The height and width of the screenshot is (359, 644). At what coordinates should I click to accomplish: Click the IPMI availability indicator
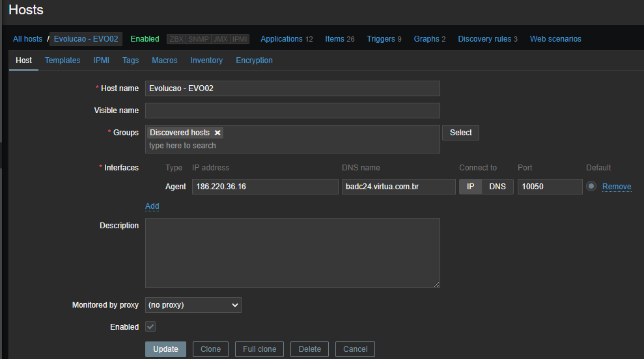239,39
